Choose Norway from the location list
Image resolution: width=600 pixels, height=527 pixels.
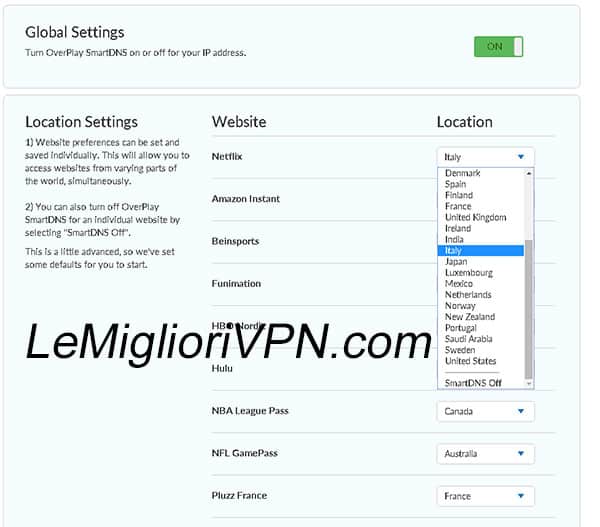point(481,306)
